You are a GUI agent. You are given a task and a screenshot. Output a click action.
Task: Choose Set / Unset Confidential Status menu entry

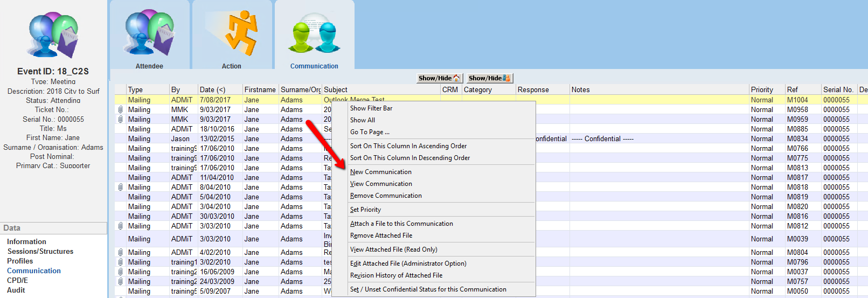[x=428, y=289]
